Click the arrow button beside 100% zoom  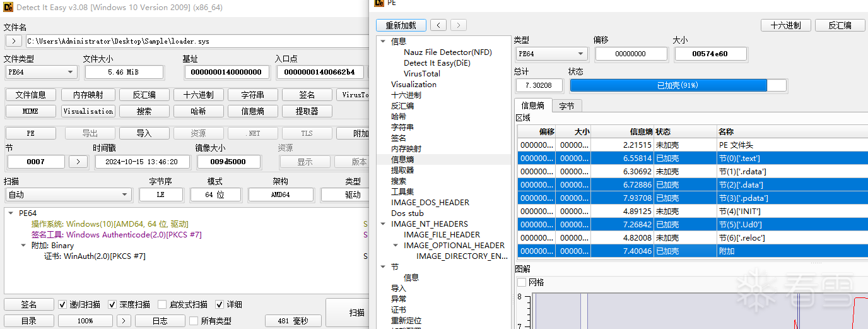pyautogui.click(x=125, y=321)
